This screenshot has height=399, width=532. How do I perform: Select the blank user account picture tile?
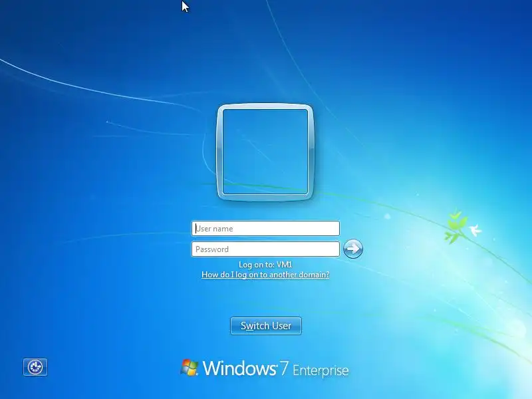pyautogui.click(x=265, y=152)
